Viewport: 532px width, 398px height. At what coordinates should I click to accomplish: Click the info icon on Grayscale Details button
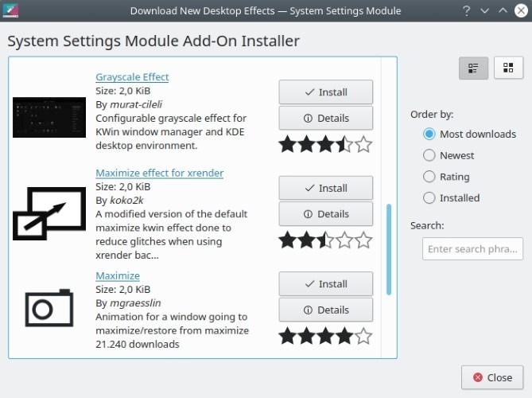tap(308, 118)
